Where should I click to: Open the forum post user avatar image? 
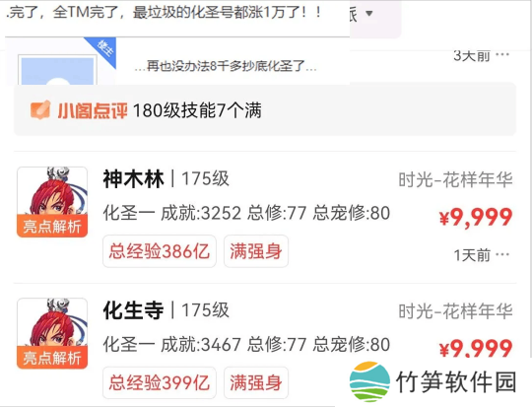pyautogui.click(x=57, y=70)
